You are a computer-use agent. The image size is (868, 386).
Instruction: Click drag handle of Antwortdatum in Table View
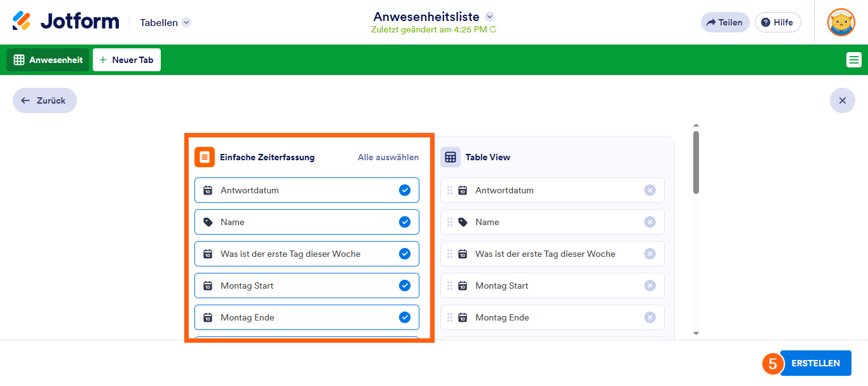tap(450, 190)
